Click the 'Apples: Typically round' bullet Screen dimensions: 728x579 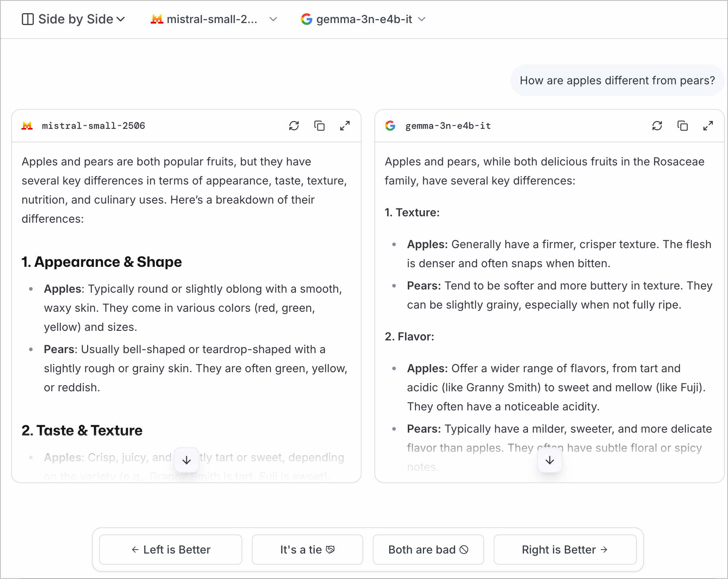click(x=193, y=308)
